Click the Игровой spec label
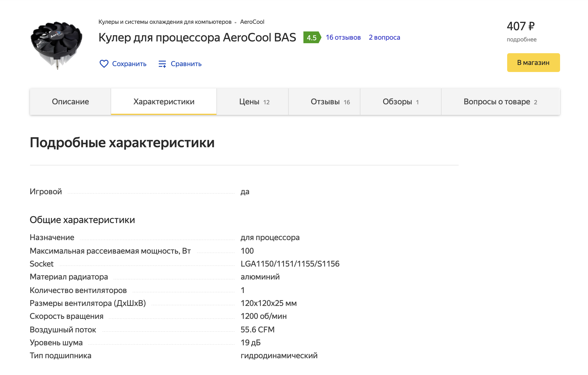588x375 pixels. pyautogui.click(x=46, y=192)
